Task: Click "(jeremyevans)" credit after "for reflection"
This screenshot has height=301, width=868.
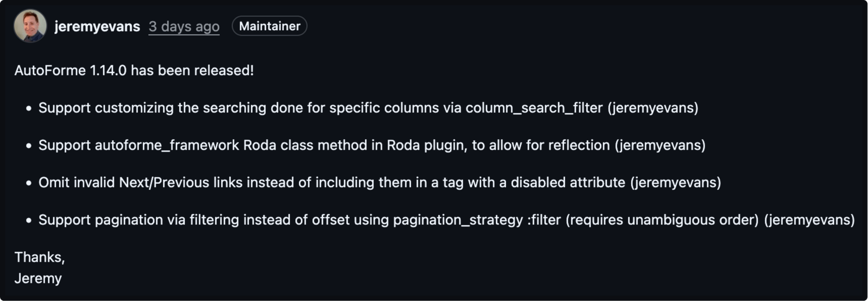Action: (660, 145)
